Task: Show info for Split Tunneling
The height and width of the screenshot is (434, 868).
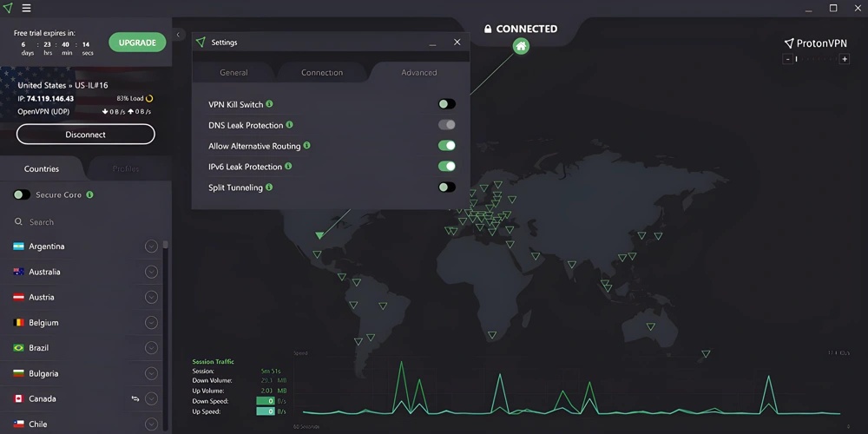Action: pos(269,187)
